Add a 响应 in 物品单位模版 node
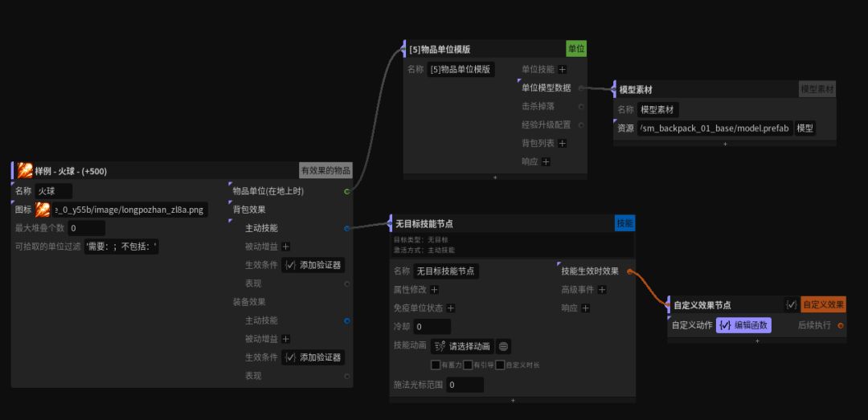 click(x=546, y=161)
